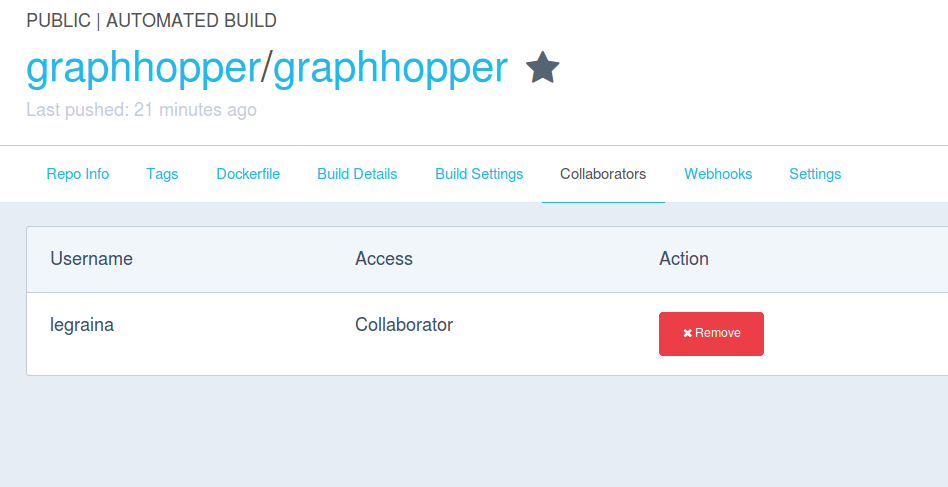Switch to the Settings tab

tap(815, 174)
